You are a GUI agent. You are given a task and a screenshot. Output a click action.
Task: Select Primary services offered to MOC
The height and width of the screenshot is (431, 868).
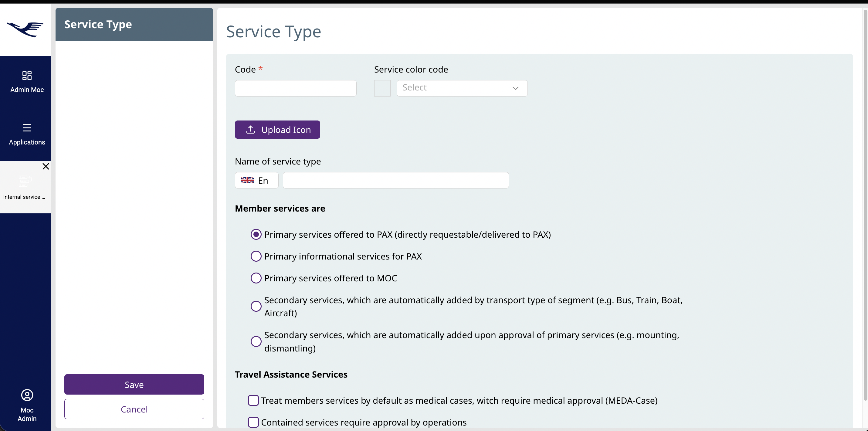click(x=256, y=278)
